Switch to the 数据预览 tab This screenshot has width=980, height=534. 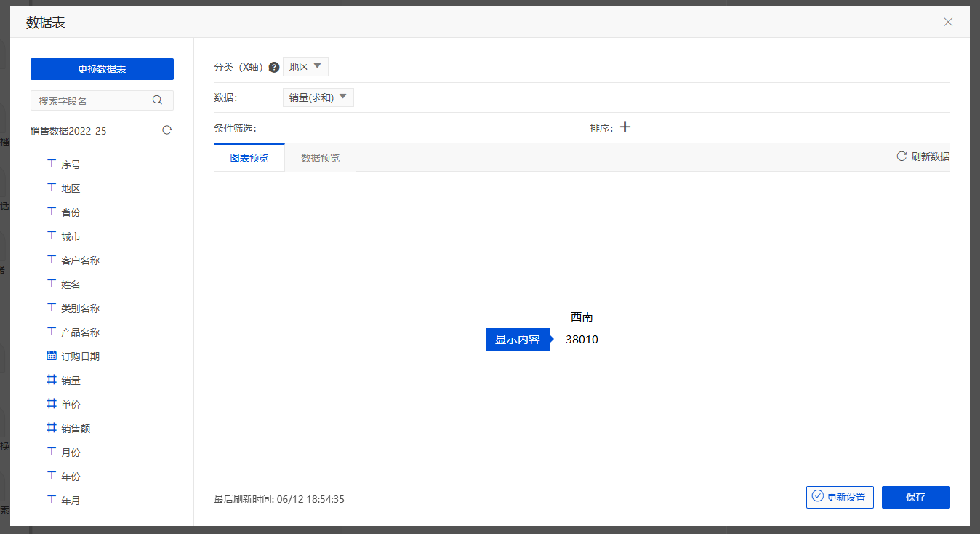pos(320,158)
